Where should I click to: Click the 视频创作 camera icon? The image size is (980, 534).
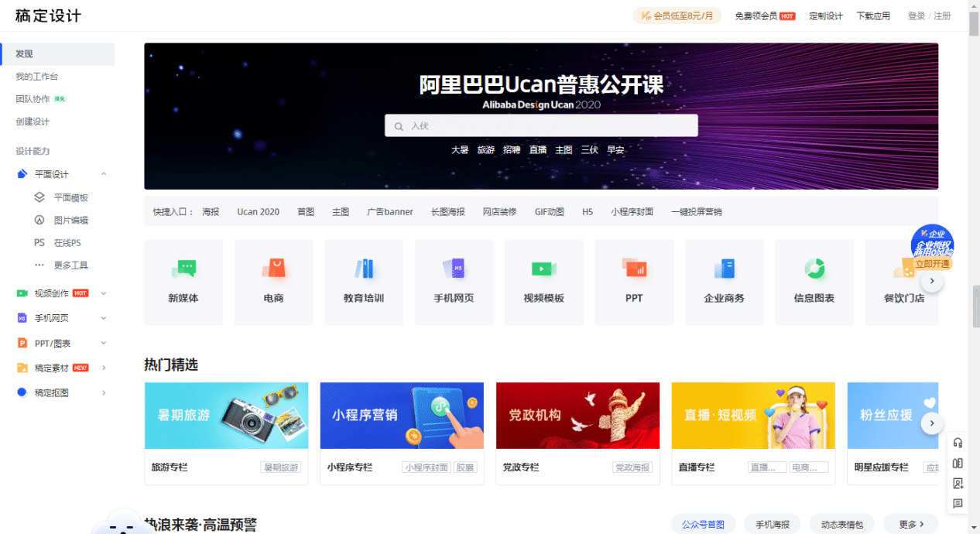[22, 293]
